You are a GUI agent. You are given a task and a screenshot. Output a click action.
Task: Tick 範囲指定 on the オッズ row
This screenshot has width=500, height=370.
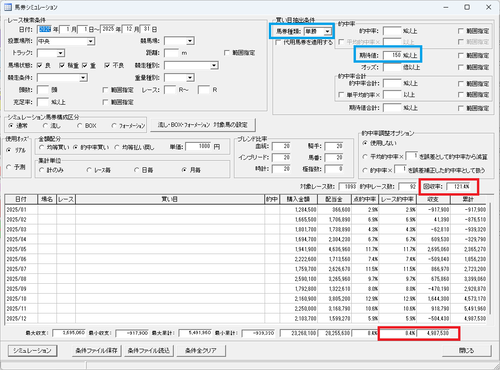click(x=461, y=67)
